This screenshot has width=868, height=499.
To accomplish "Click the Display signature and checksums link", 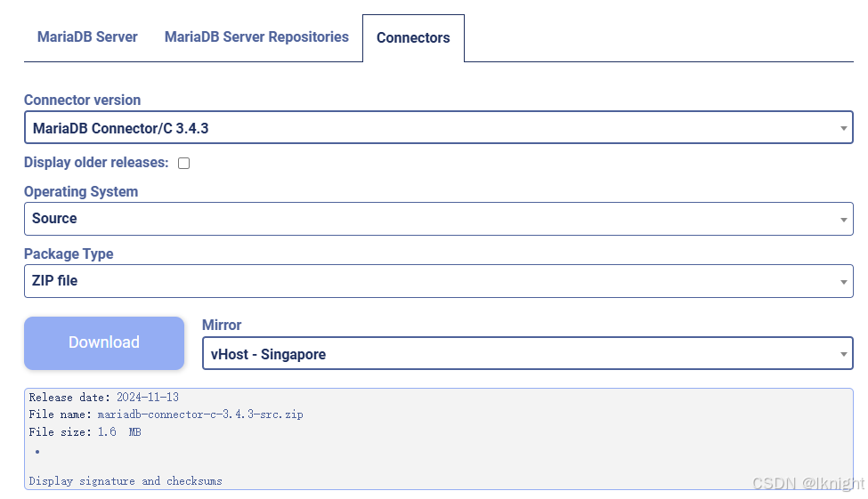I will [x=126, y=480].
